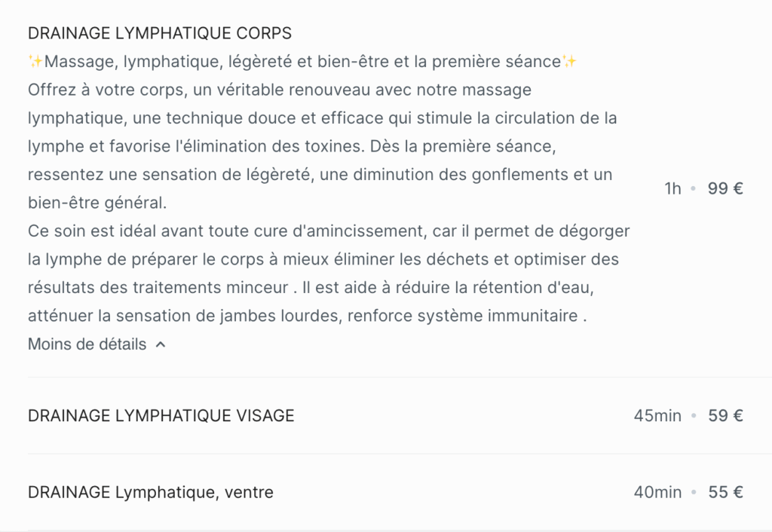772x532 pixels.
Task: Open the DRAINAGE LYMPHATIQUE CORPS service title
Action: (160, 33)
